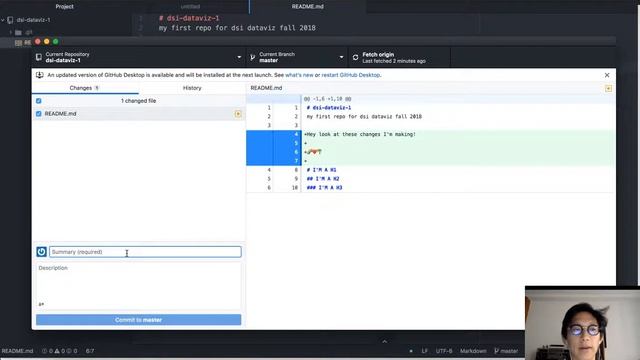Click the Fetch origin sync arrows icon
Image resolution: width=640 pixels, height=360 pixels.
click(356, 58)
